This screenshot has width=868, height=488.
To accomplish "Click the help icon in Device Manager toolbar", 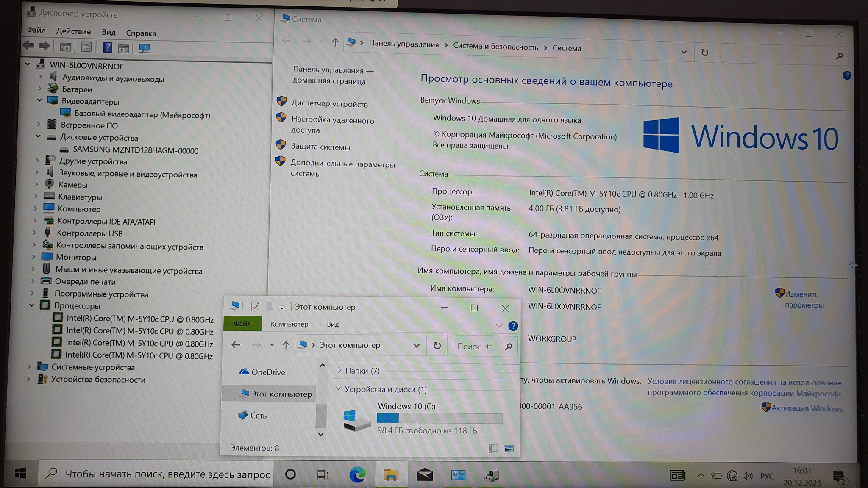I will 107,47.
